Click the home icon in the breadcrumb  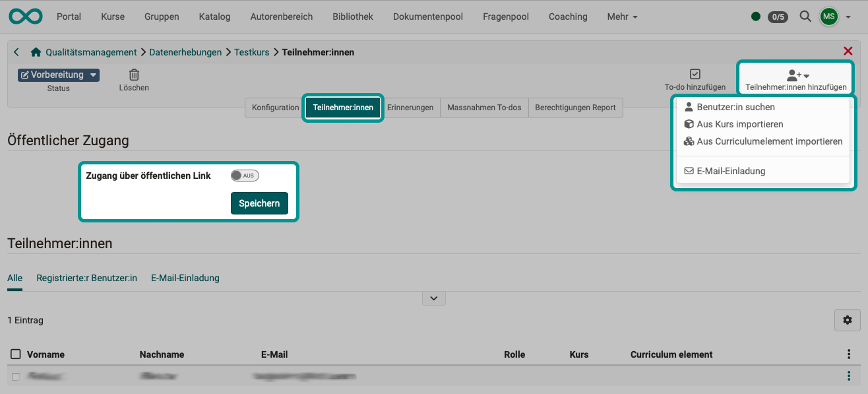(36, 51)
